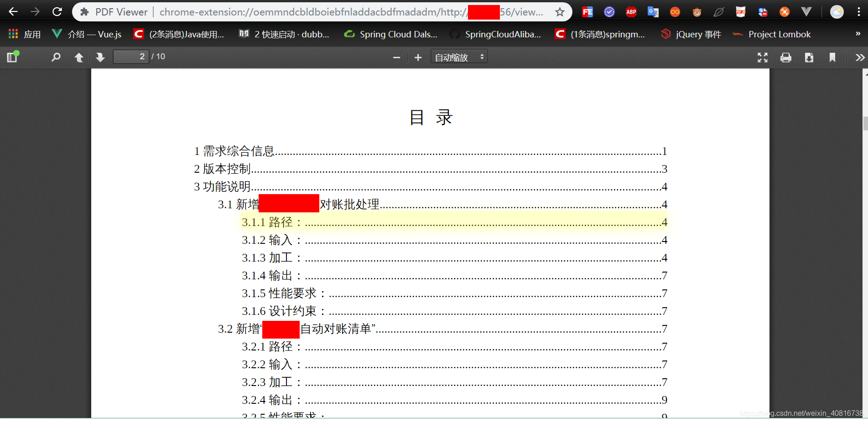The height and width of the screenshot is (422, 868).
Task: Toggle the PDF sidebar panel
Action: [x=12, y=57]
